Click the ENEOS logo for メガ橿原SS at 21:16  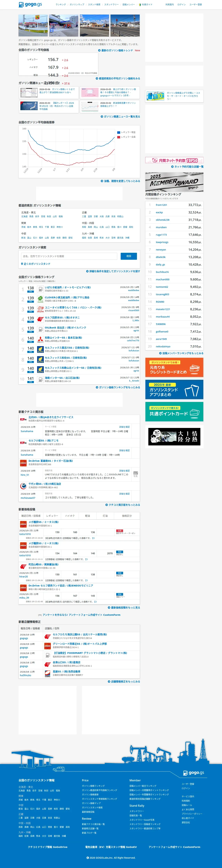click(23, 524)
